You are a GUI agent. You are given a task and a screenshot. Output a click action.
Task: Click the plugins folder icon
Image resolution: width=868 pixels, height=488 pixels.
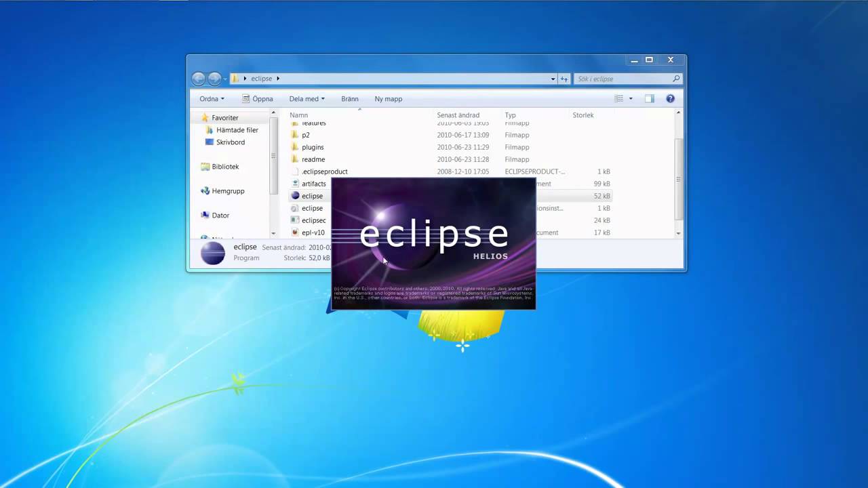295,147
